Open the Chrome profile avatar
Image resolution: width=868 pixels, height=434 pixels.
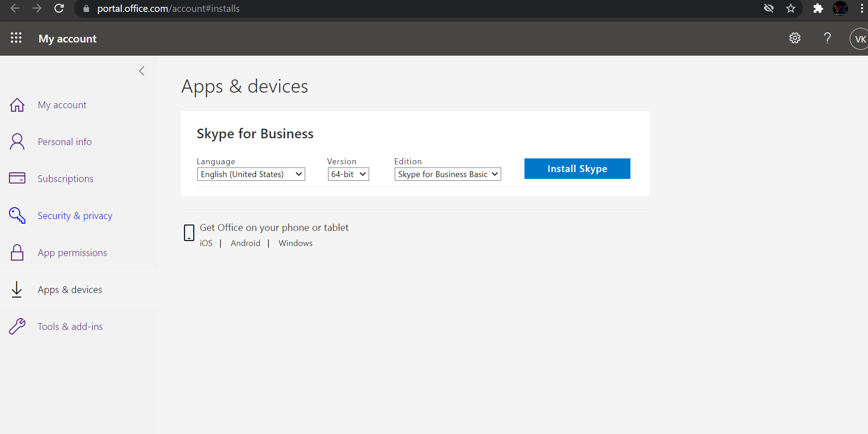(841, 8)
